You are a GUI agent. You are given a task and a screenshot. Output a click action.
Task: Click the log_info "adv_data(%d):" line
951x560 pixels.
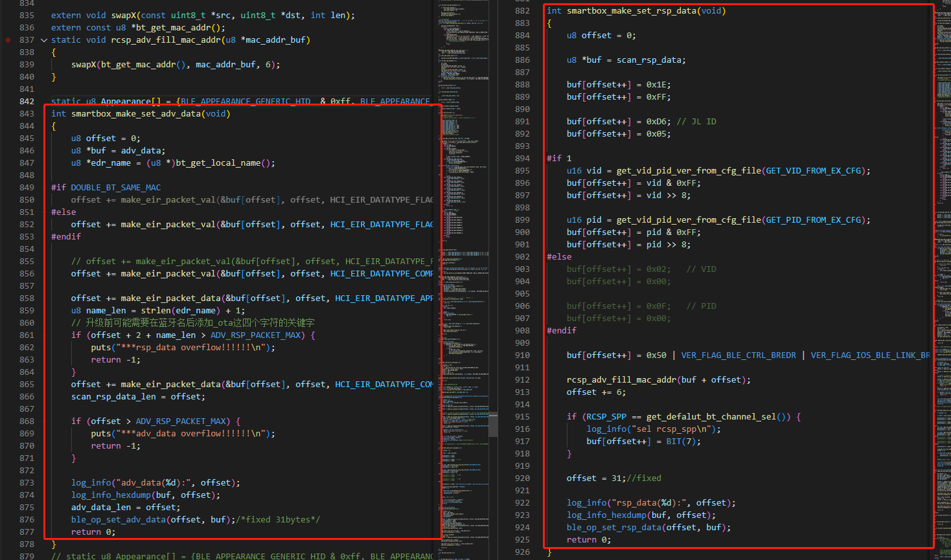pos(155,483)
